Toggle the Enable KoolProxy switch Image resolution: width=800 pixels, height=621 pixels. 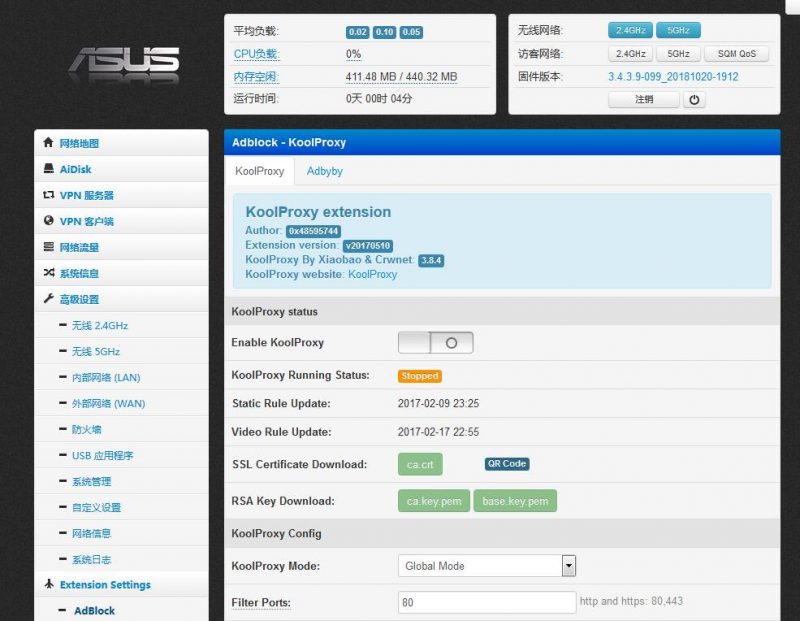click(x=435, y=343)
